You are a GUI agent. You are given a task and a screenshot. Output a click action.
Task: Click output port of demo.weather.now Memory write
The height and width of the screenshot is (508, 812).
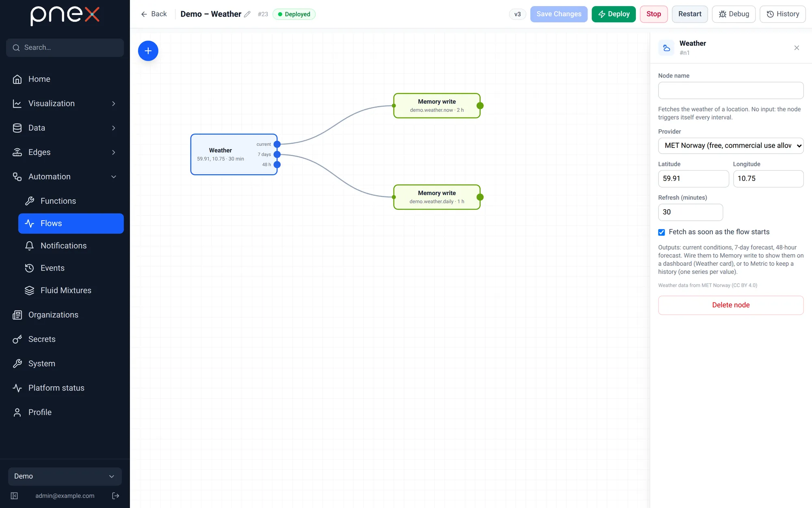point(480,106)
